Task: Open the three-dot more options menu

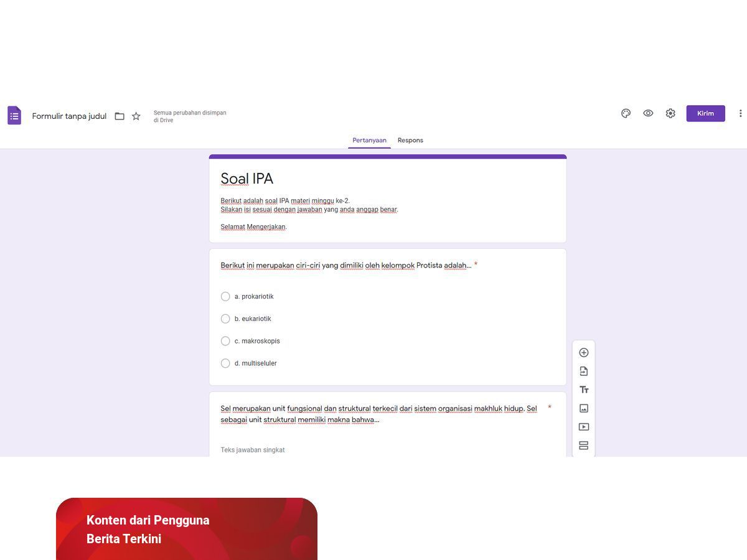Action: (740, 113)
